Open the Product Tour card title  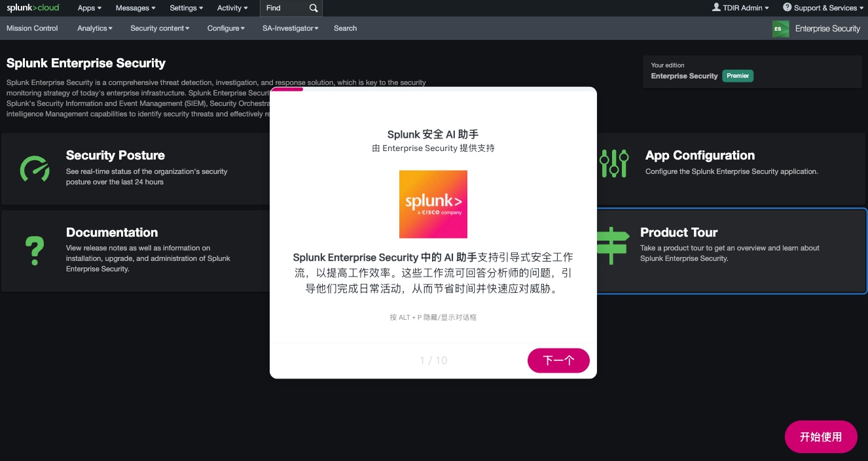[x=679, y=232]
